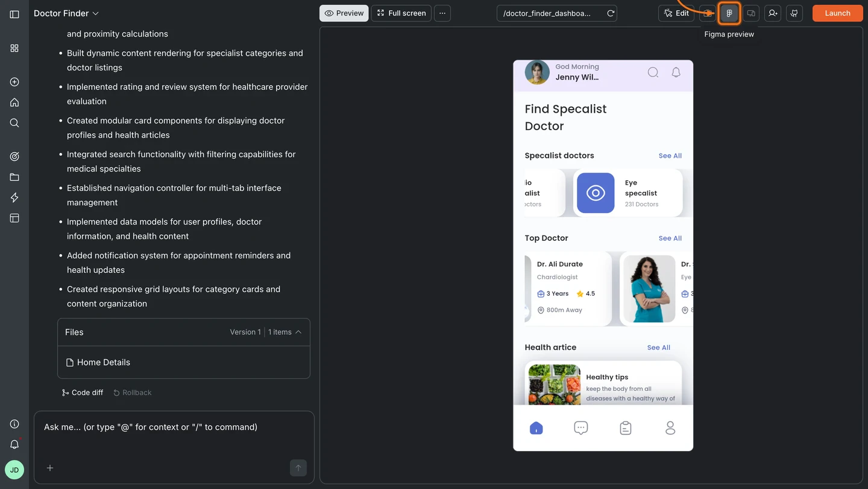Screen dimensions: 868x489
Task: Click the GitHub integration icon
Action: [794, 13]
